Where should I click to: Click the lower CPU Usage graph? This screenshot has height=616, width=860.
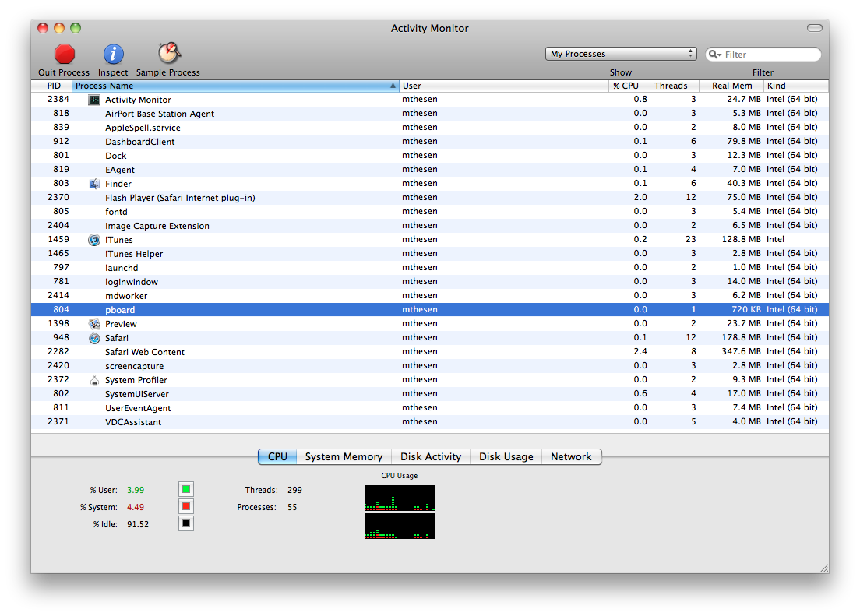400,526
